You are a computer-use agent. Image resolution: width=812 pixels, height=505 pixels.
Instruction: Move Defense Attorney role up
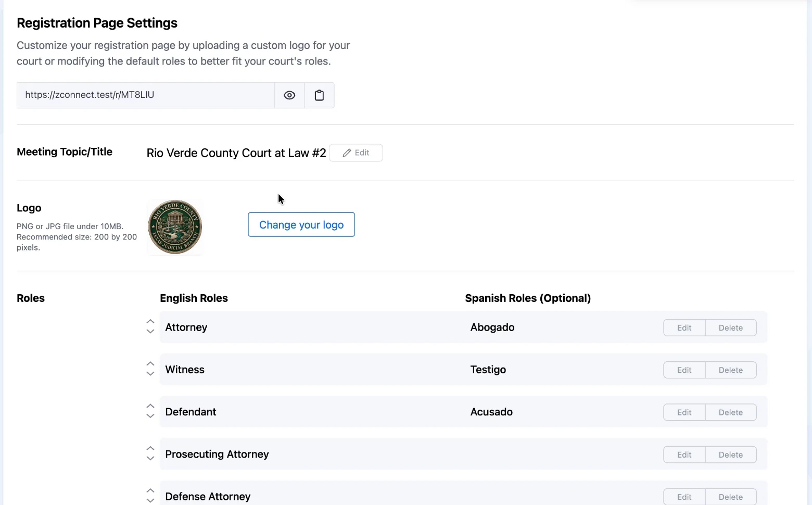(x=150, y=490)
